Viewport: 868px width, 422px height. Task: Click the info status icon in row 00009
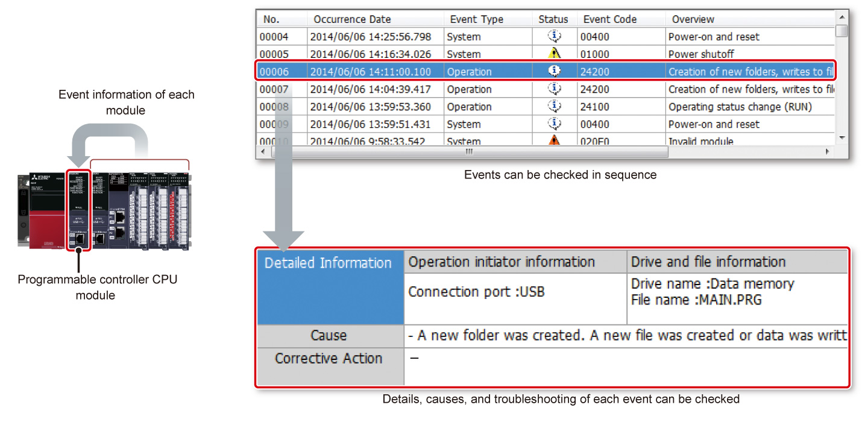click(554, 124)
